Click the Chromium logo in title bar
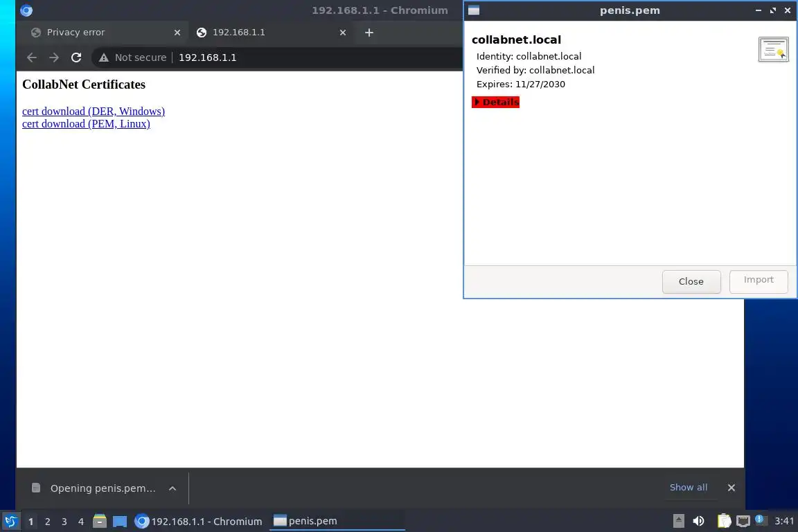This screenshot has height=532, width=798. 26,10
